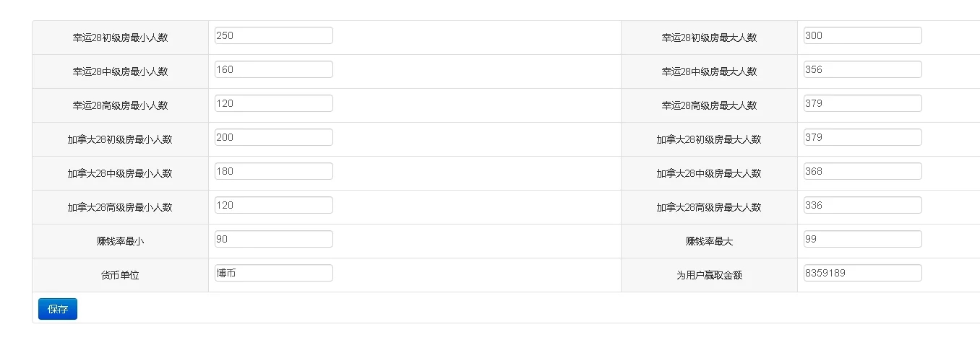
Task: Click the 加拿大28初级房最大人数 input field
Action: pyautogui.click(x=862, y=137)
